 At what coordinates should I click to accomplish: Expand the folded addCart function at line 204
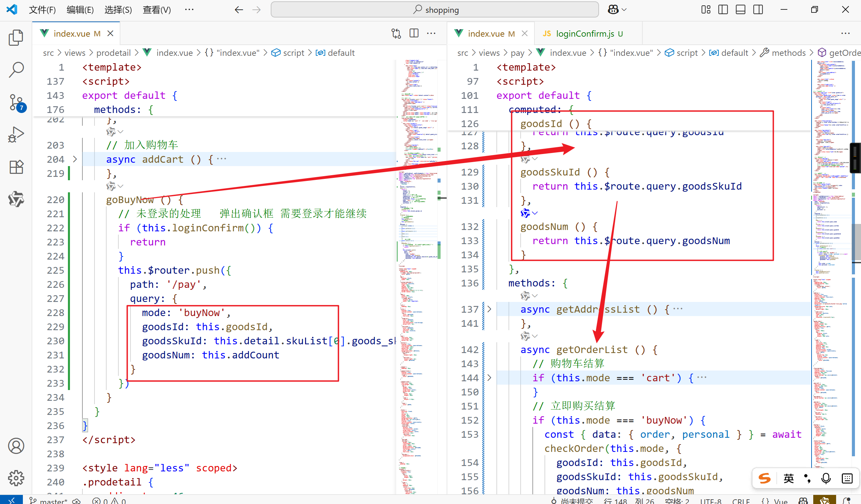pyautogui.click(x=75, y=159)
